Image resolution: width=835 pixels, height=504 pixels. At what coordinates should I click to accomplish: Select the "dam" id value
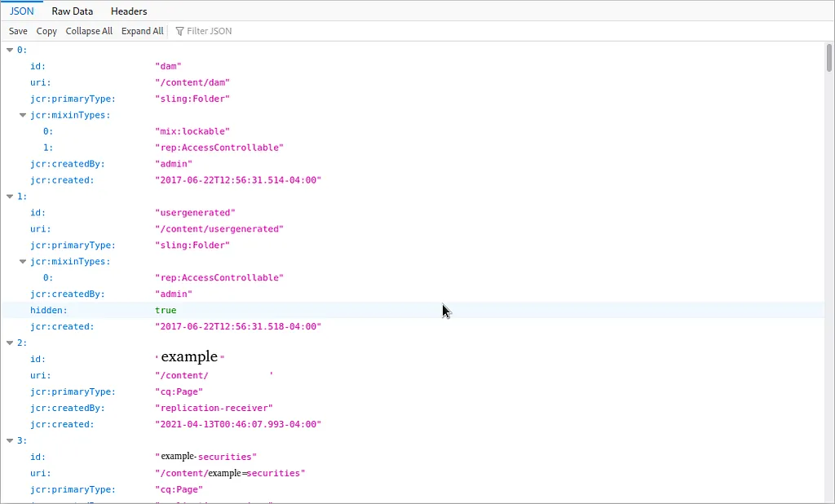point(168,66)
